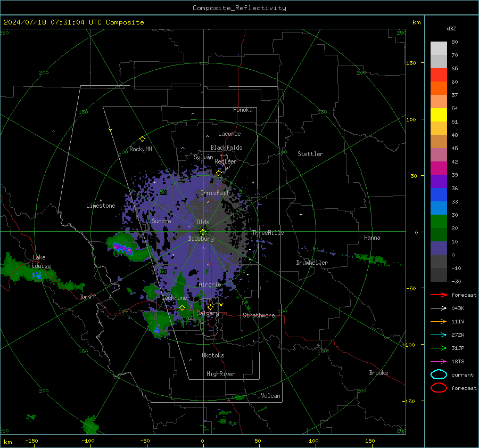Image resolution: width=479 pixels, height=448 pixels.
Task: Click the RockyMH label
Action: pos(141,149)
